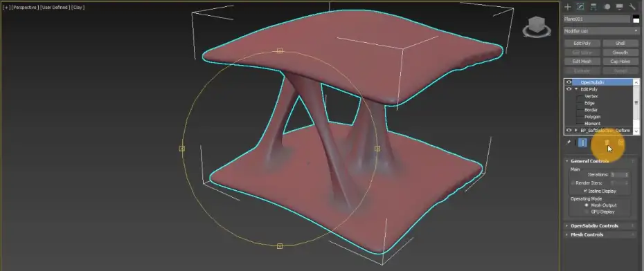Collapse Edit Poly sub-object tree
This screenshot has height=271, width=644.
[x=576, y=89]
